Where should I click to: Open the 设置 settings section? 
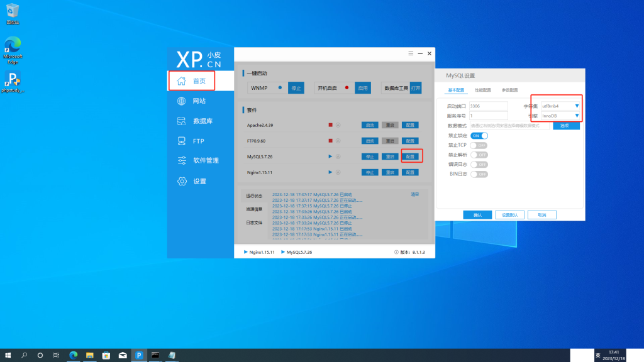coord(191,181)
